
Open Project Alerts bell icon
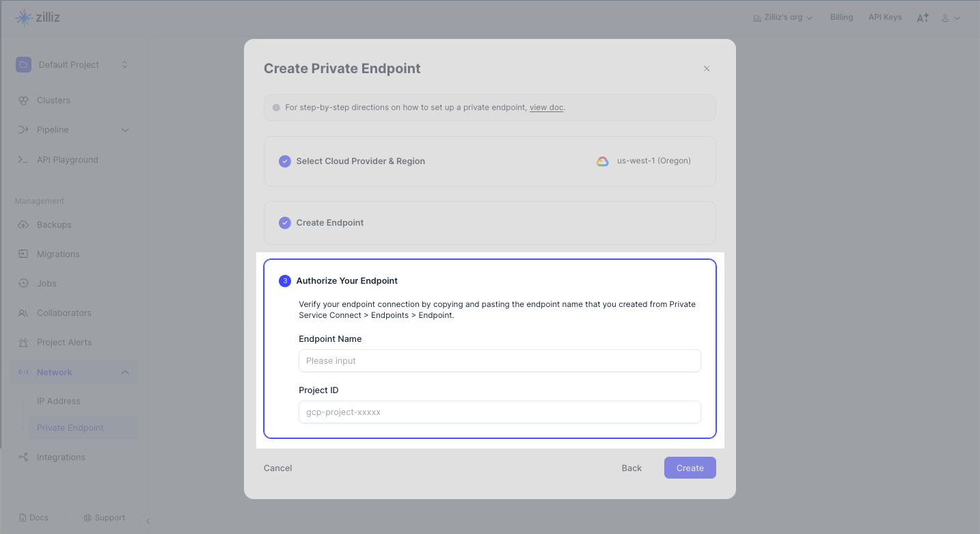[x=23, y=343]
